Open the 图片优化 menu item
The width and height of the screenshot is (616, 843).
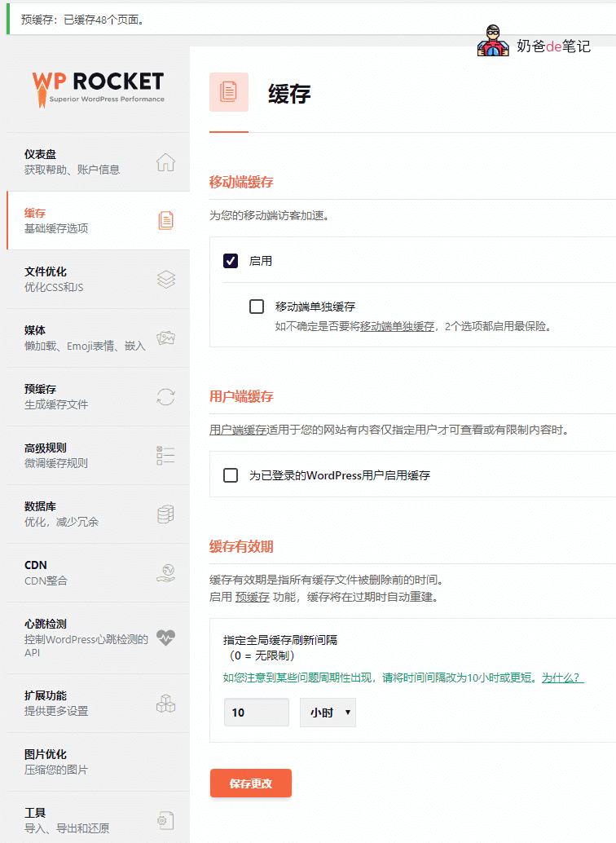tap(57, 761)
